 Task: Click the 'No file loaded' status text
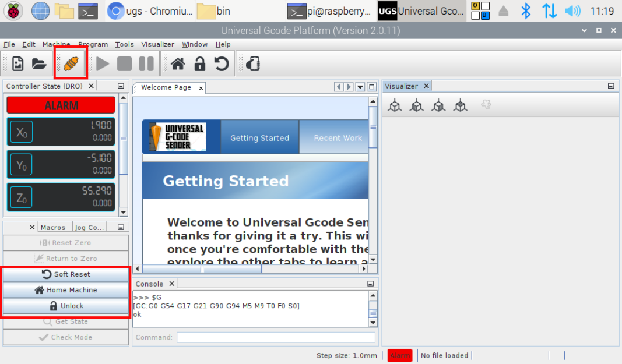444,355
